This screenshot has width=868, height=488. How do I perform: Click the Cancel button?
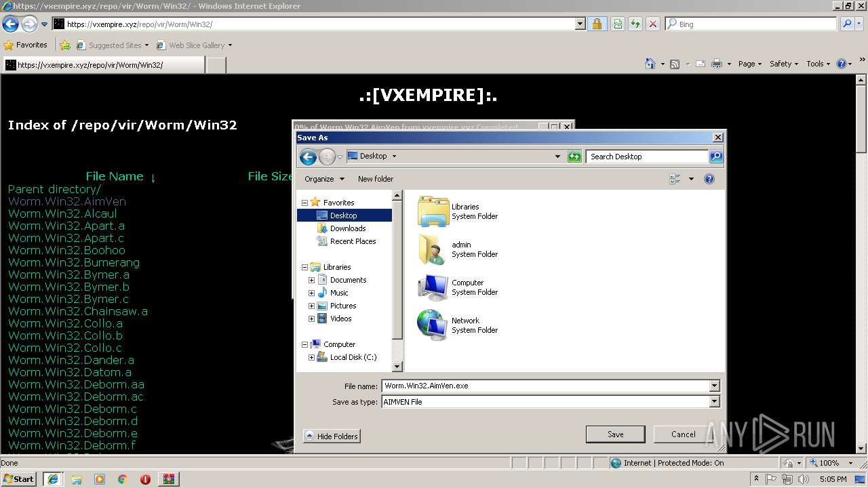[683, 434]
